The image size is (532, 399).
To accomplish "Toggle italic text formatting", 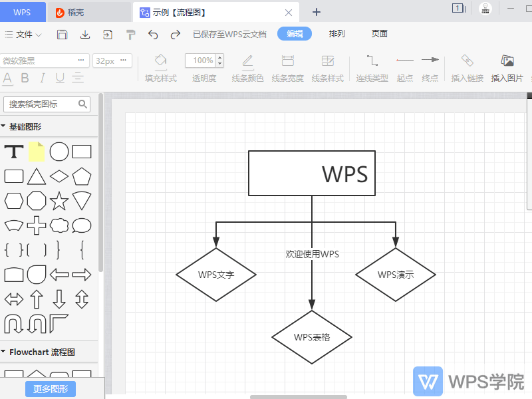I will [42, 78].
